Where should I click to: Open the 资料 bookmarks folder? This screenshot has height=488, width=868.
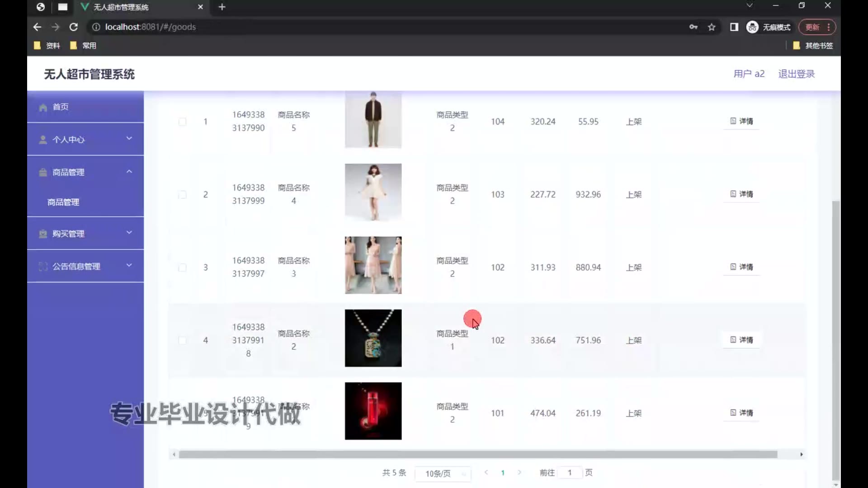tap(47, 46)
